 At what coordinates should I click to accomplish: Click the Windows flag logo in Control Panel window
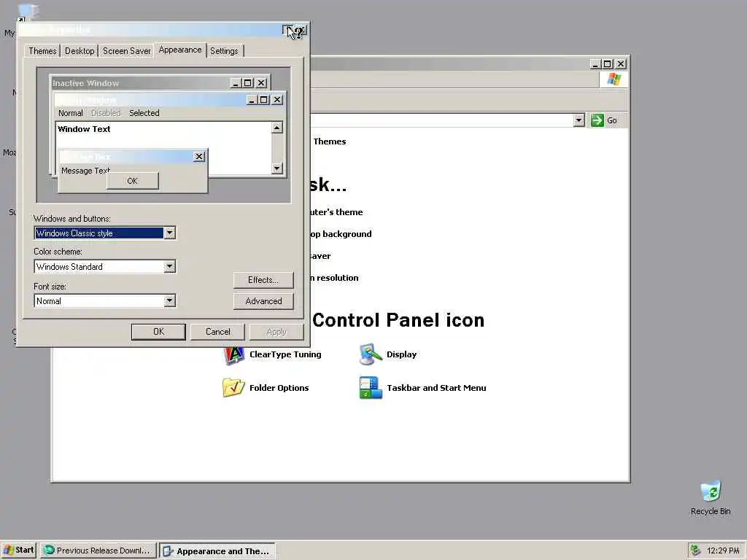click(614, 79)
